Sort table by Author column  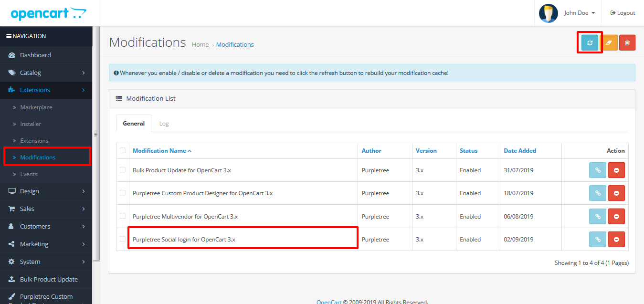[x=371, y=151]
